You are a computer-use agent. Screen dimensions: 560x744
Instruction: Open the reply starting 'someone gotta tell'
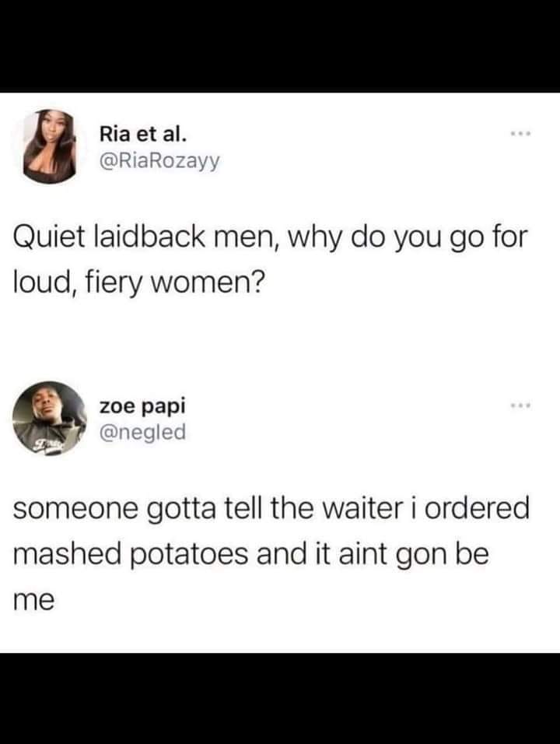271,553
